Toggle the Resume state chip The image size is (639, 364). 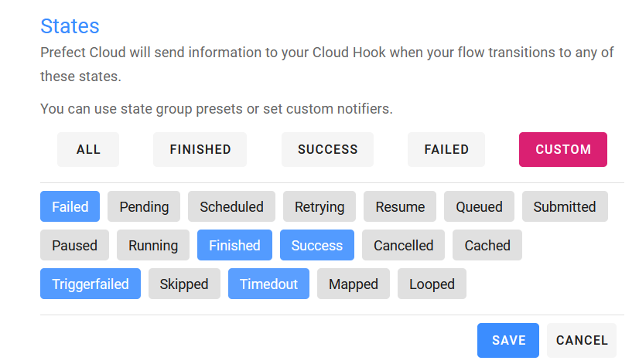click(400, 206)
